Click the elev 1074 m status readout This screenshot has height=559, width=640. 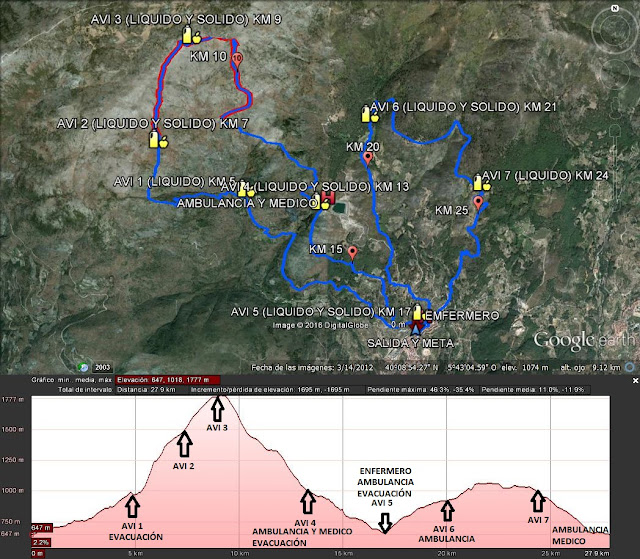point(524,367)
